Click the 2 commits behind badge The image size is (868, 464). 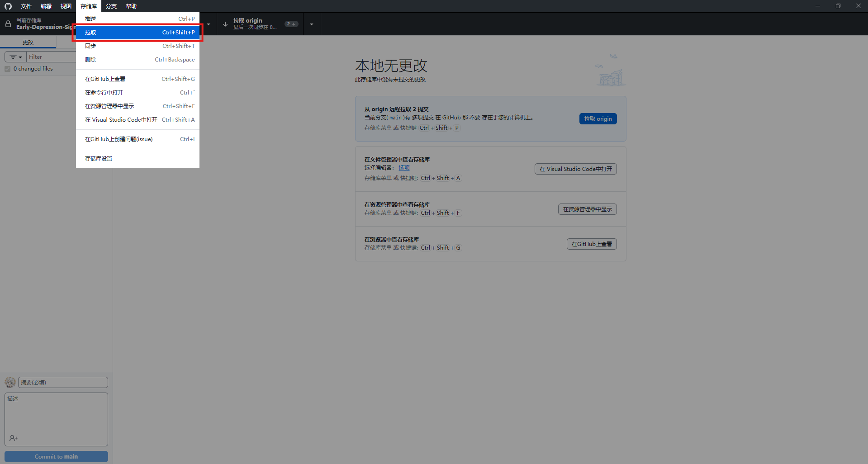[291, 24]
